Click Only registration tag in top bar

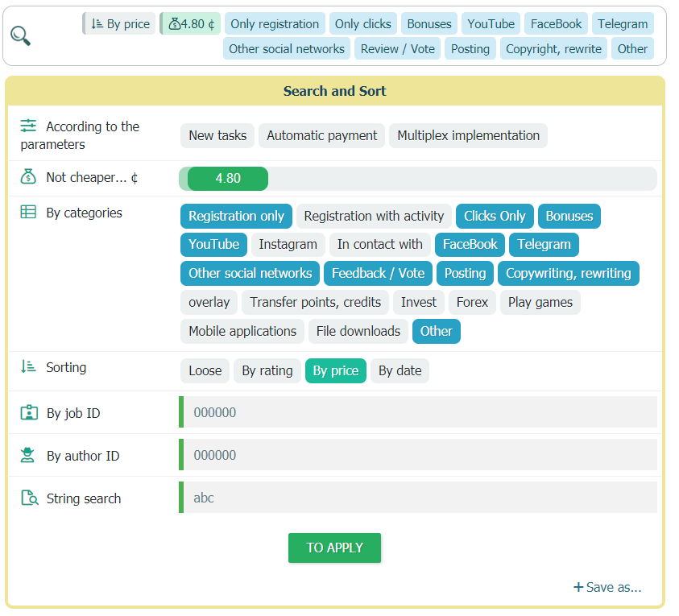[x=275, y=24]
